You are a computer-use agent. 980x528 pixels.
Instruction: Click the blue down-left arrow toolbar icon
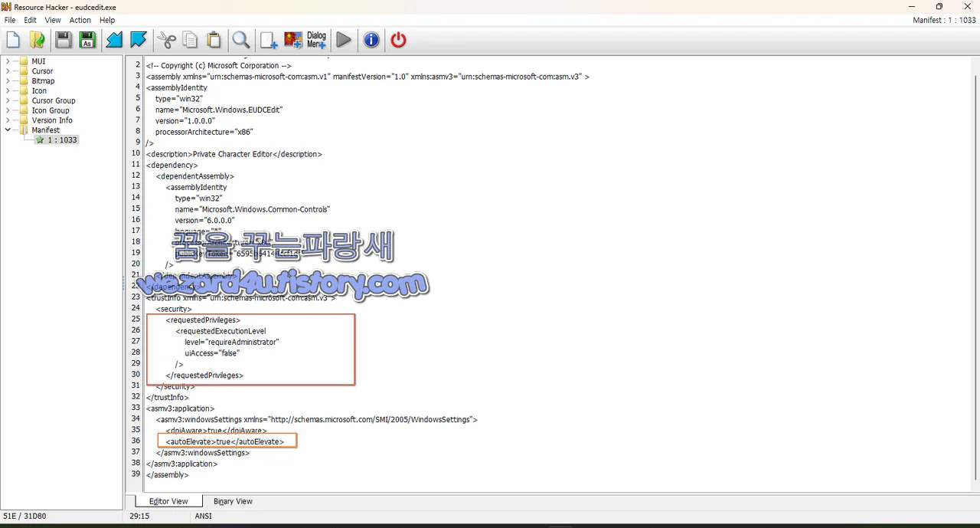(x=139, y=40)
